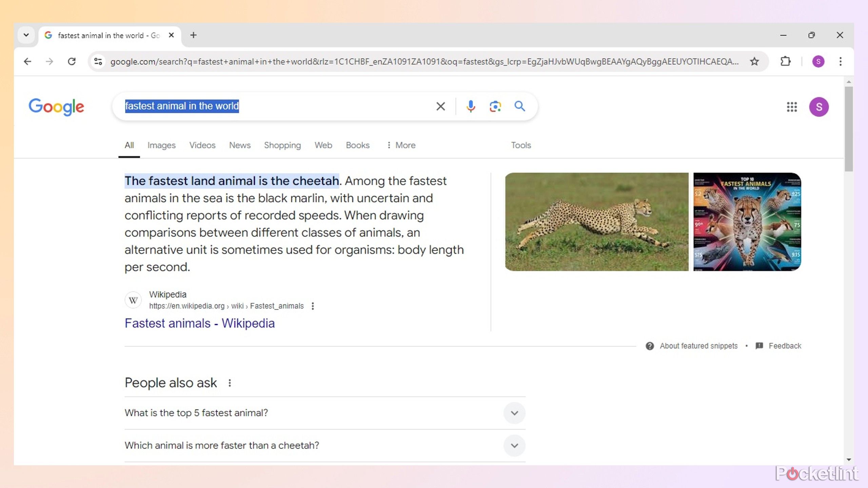
Task: Click the Tools option in search bar
Action: click(x=520, y=145)
